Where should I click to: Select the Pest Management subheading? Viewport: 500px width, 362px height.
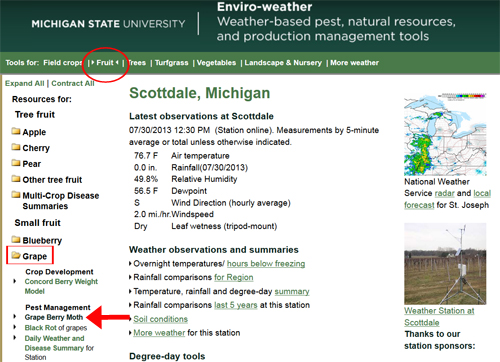tap(58, 307)
